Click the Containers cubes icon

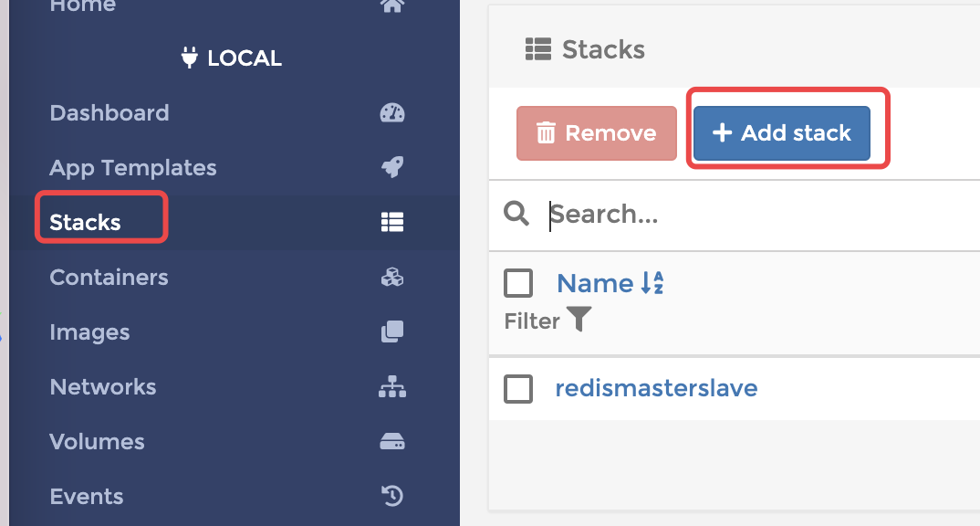point(391,278)
